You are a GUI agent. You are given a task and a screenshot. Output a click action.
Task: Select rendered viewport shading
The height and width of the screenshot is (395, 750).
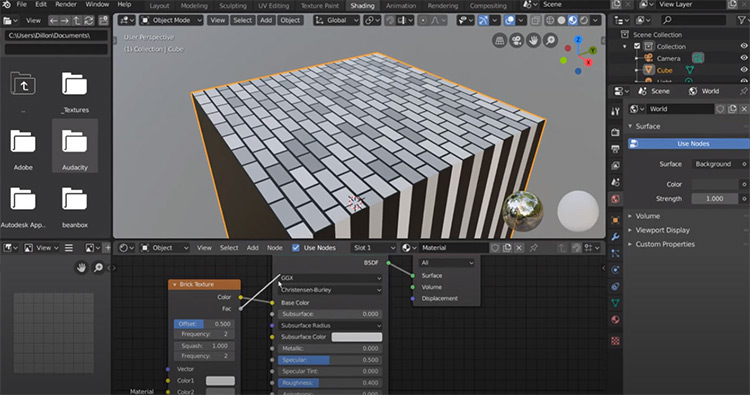[584, 20]
